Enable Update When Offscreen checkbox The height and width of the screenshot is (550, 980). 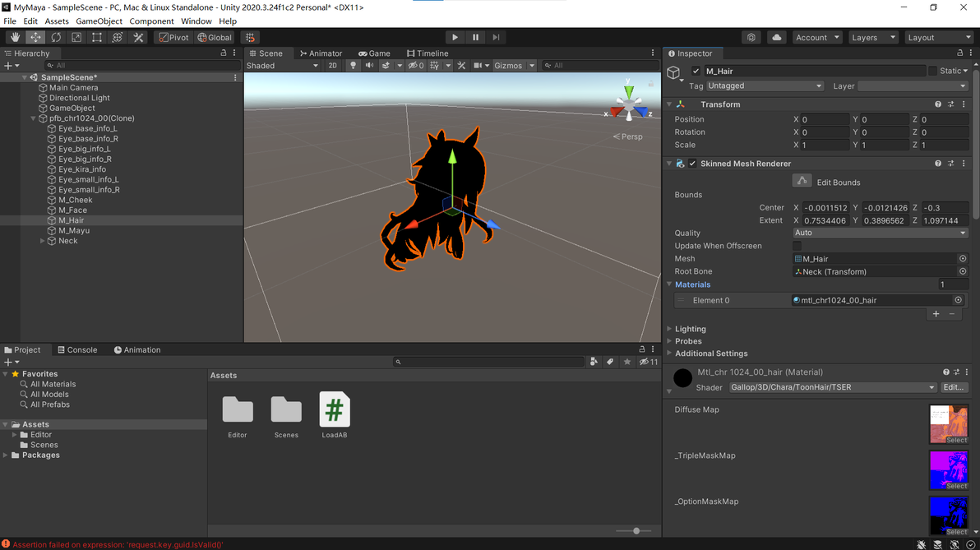pyautogui.click(x=797, y=246)
